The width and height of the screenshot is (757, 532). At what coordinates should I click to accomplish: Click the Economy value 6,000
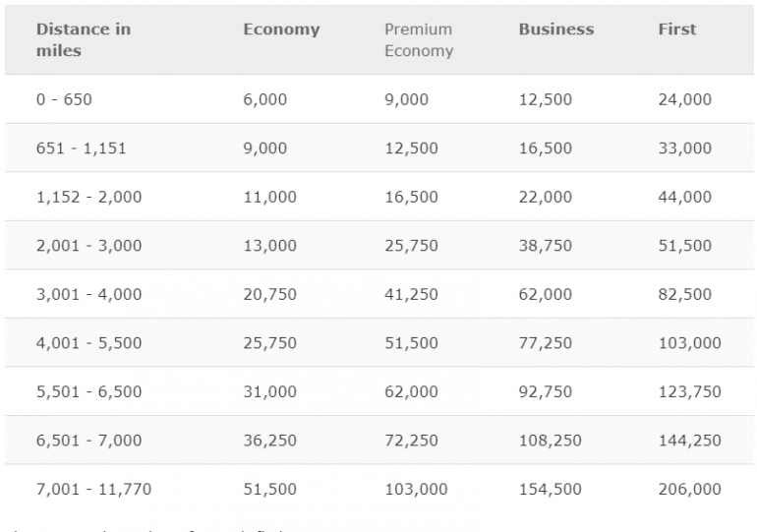[x=265, y=99]
